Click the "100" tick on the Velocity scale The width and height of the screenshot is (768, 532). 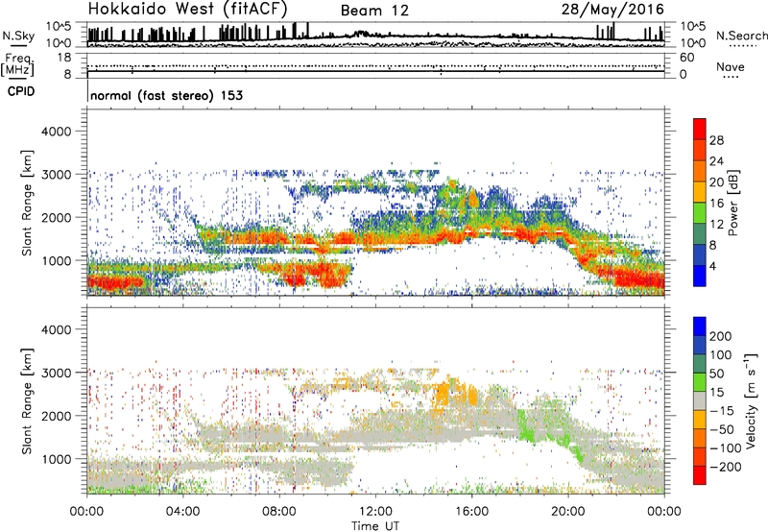pyautogui.click(x=721, y=354)
